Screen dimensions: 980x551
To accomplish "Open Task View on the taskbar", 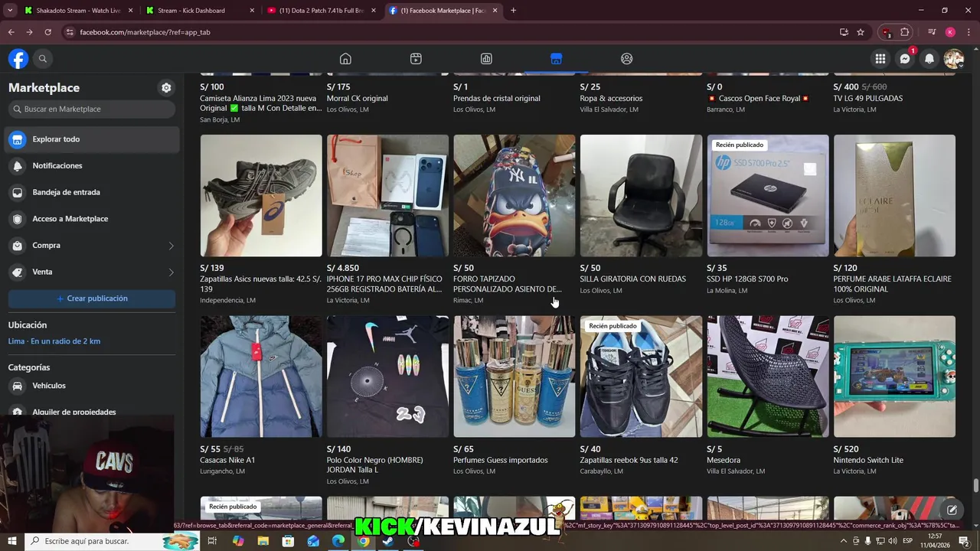I will [x=212, y=541].
